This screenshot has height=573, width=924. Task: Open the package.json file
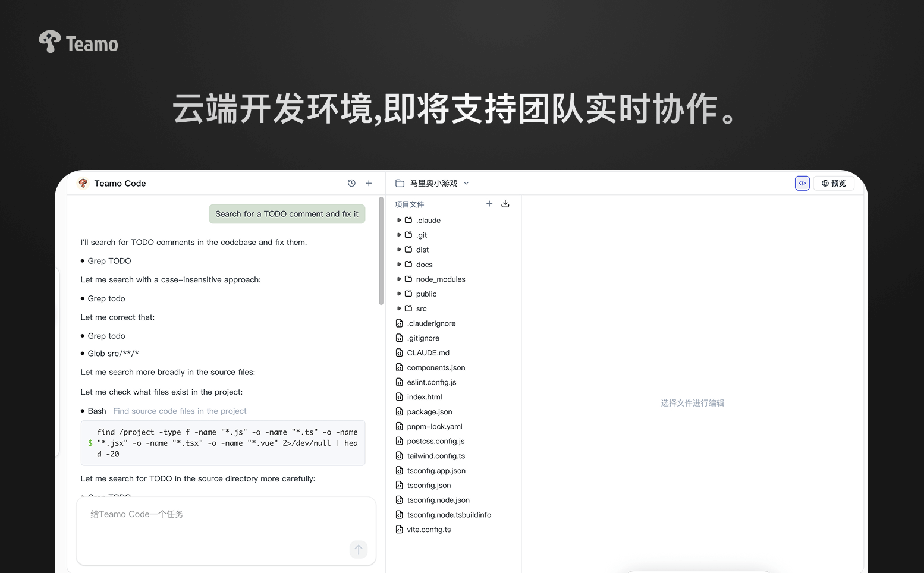(429, 412)
